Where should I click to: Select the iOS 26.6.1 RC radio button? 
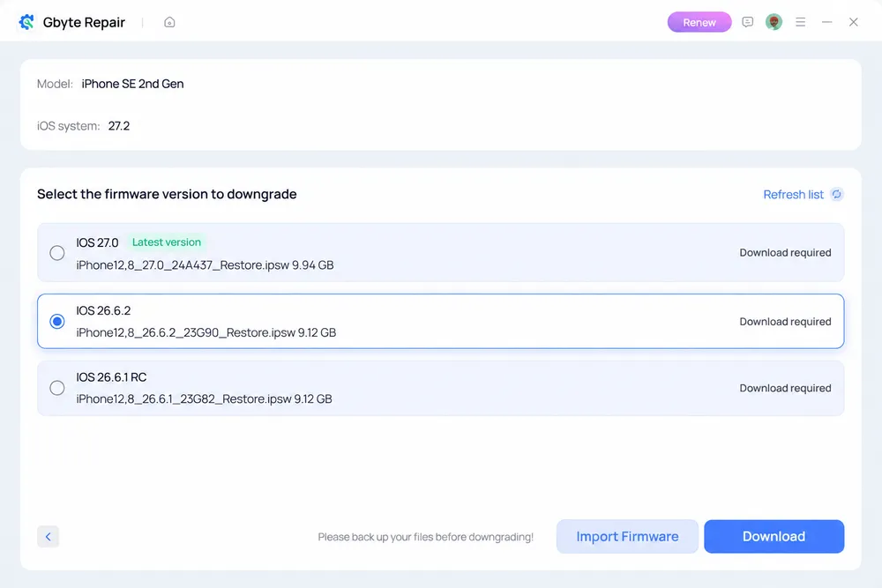[x=56, y=388]
